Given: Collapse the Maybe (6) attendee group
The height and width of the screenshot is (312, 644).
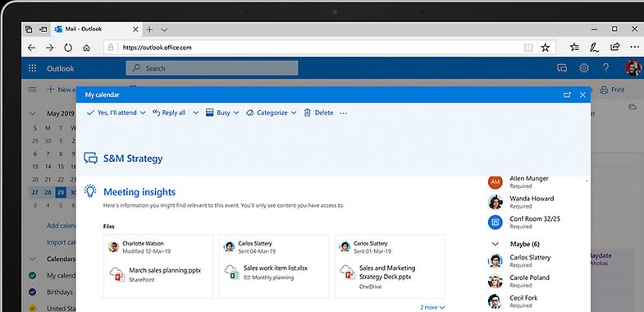Looking at the screenshot, I should 496,244.
